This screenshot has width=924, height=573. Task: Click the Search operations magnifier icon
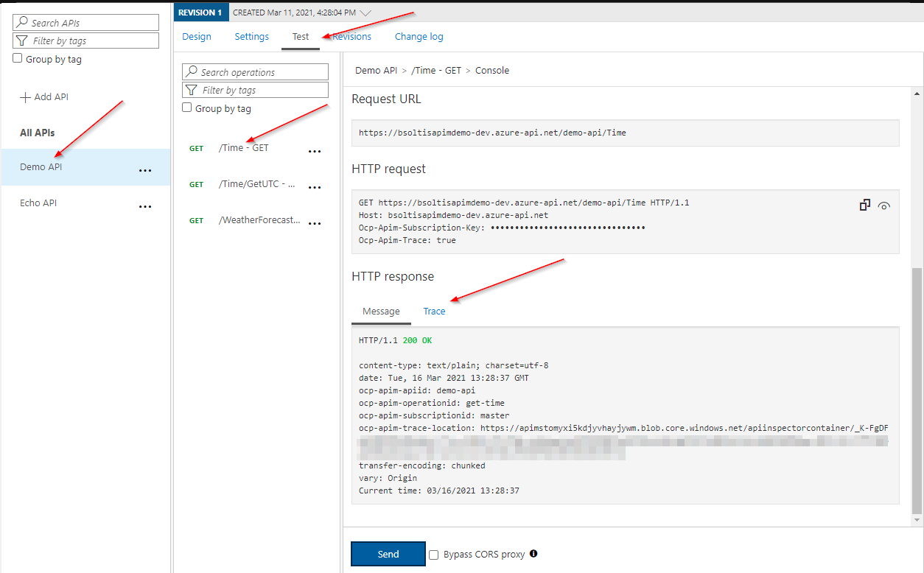tap(192, 71)
